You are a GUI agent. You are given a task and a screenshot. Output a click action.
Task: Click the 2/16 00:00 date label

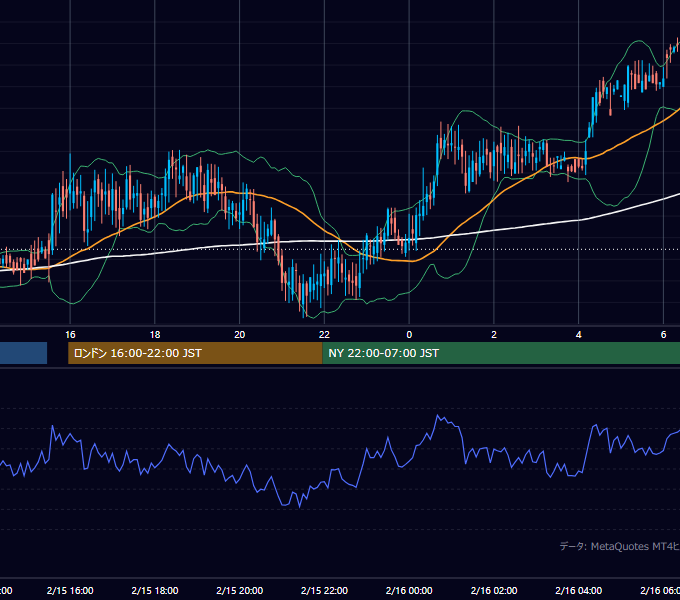click(x=409, y=590)
